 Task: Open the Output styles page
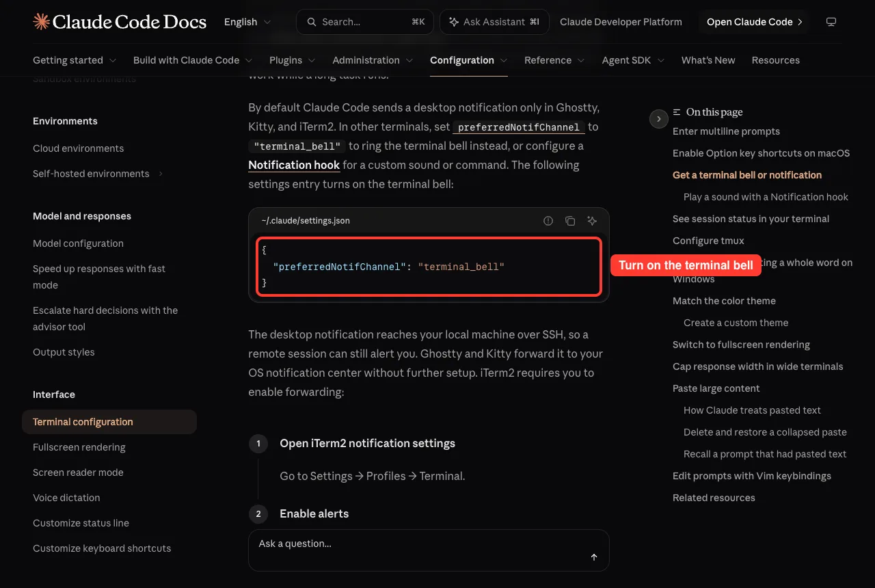click(x=64, y=352)
